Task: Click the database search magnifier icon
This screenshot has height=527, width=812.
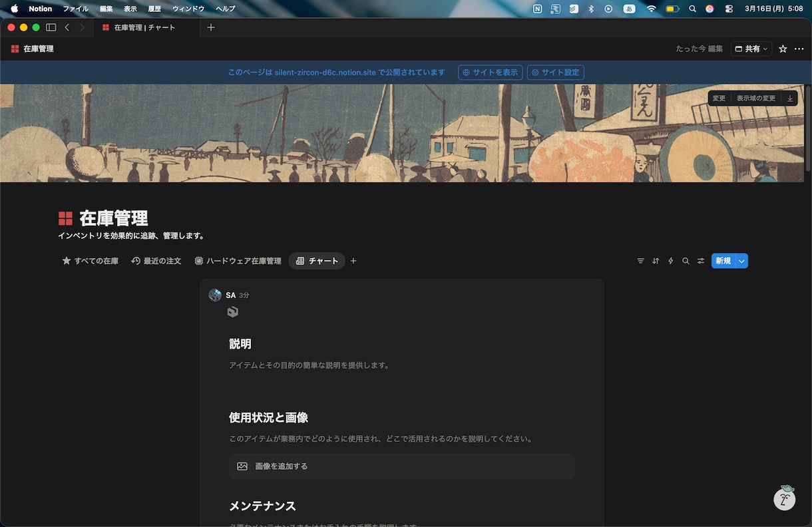Action: click(x=686, y=261)
